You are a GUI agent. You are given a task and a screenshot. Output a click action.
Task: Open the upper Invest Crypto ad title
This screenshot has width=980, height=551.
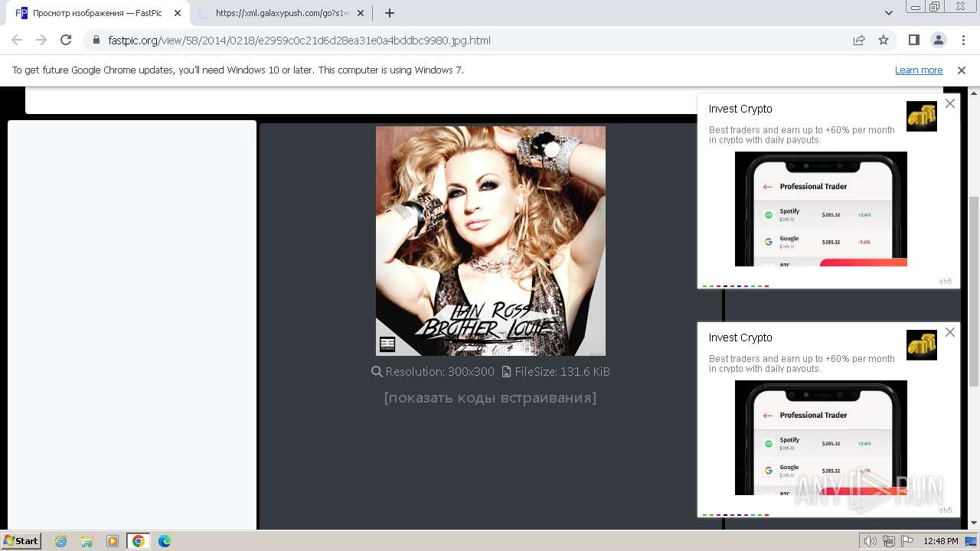(x=740, y=109)
